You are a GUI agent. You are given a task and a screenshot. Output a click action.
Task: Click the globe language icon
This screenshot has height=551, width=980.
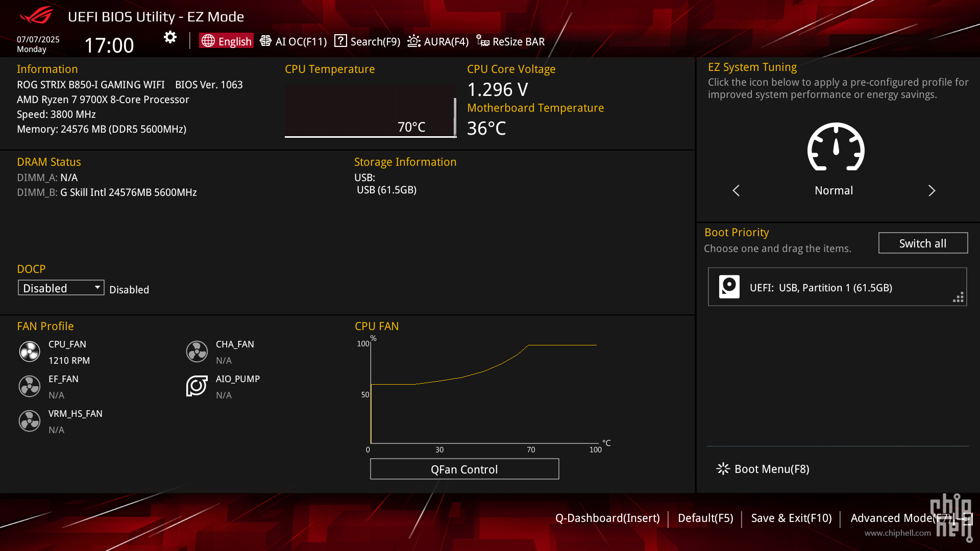point(208,41)
